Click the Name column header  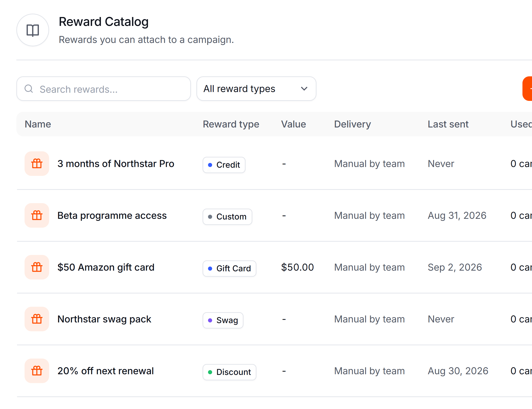coord(38,124)
